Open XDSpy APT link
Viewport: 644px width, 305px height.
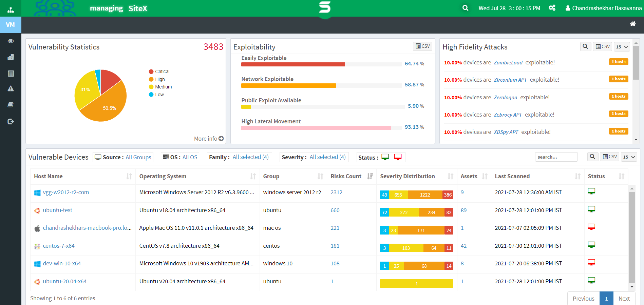tap(506, 132)
